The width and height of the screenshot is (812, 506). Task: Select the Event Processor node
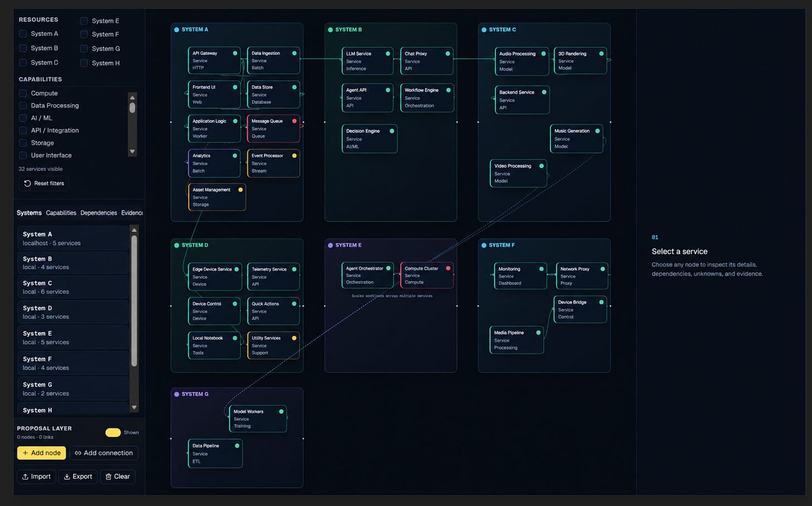click(x=273, y=163)
